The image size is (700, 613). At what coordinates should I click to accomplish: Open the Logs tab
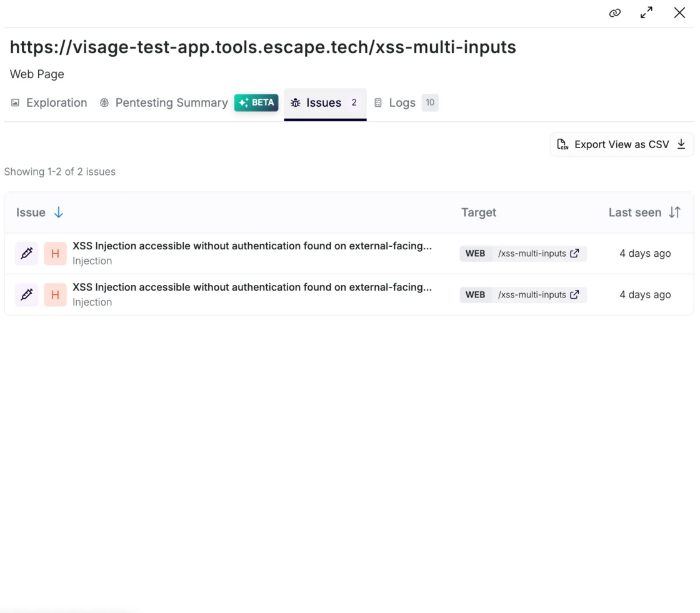(x=402, y=103)
